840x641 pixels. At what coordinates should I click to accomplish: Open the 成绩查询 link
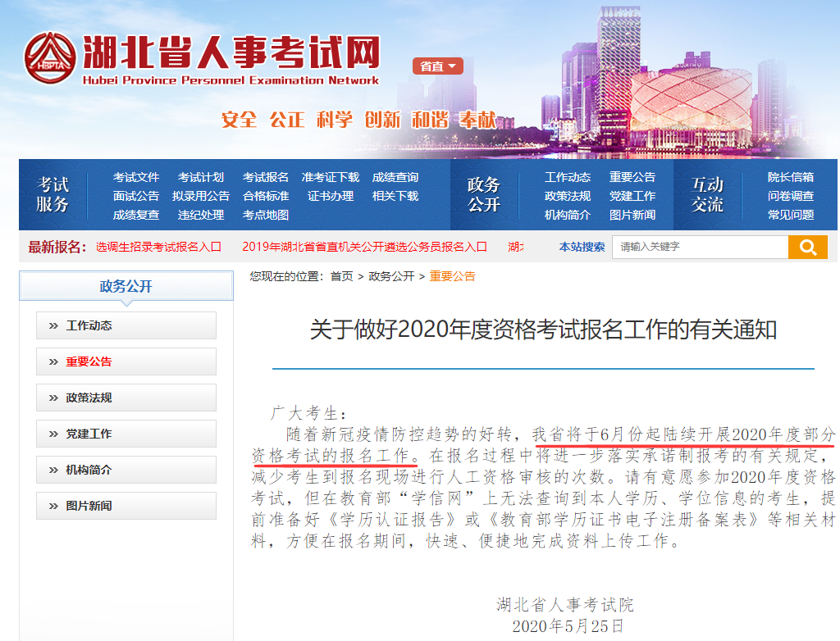[x=396, y=177]
